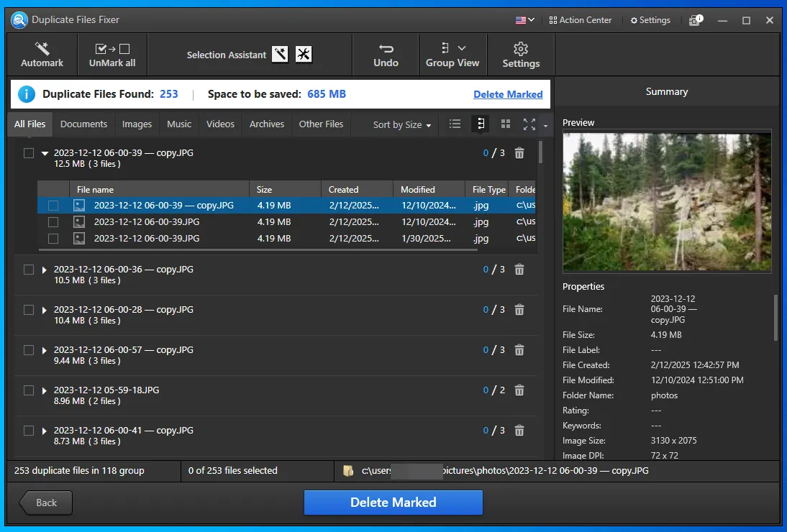Viewport: 787px width, 532px height.
Task: Click the Modified column header
Action: point(429,190)
